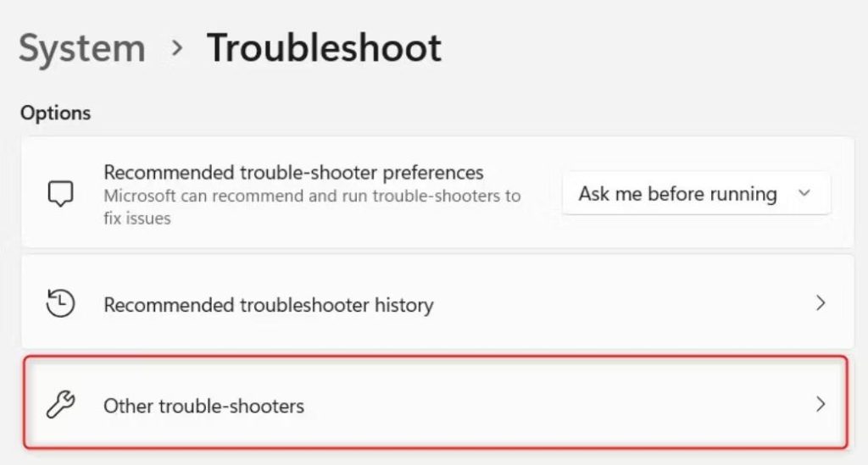The image size is (868, 465).
Task: Click the chevron on the troubleshooter history row
Action: 820,303
